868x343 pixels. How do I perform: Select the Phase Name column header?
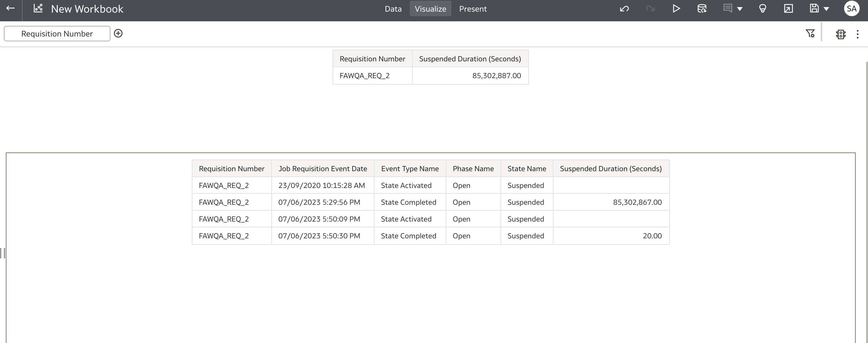click(x=473, y=169)
